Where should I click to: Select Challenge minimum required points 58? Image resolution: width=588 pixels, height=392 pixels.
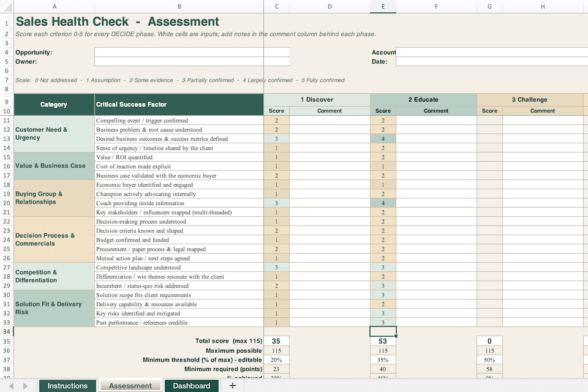pos(489,369)
